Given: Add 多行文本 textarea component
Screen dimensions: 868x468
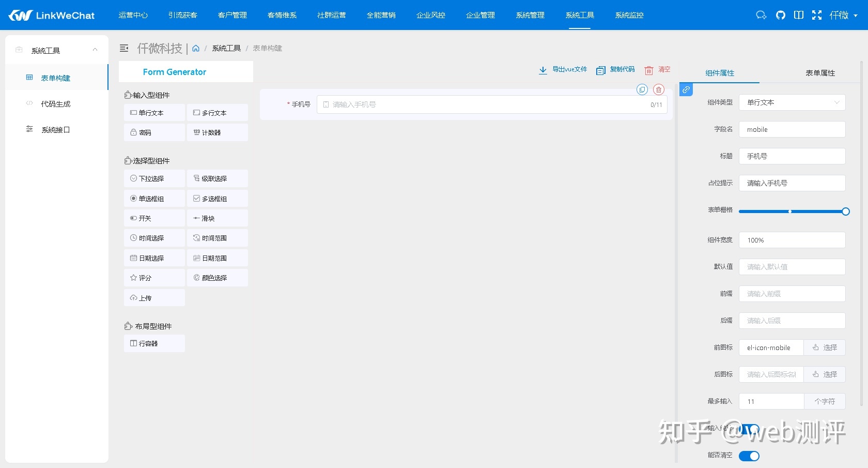Looking at the screenshot, I should (218, 113).
